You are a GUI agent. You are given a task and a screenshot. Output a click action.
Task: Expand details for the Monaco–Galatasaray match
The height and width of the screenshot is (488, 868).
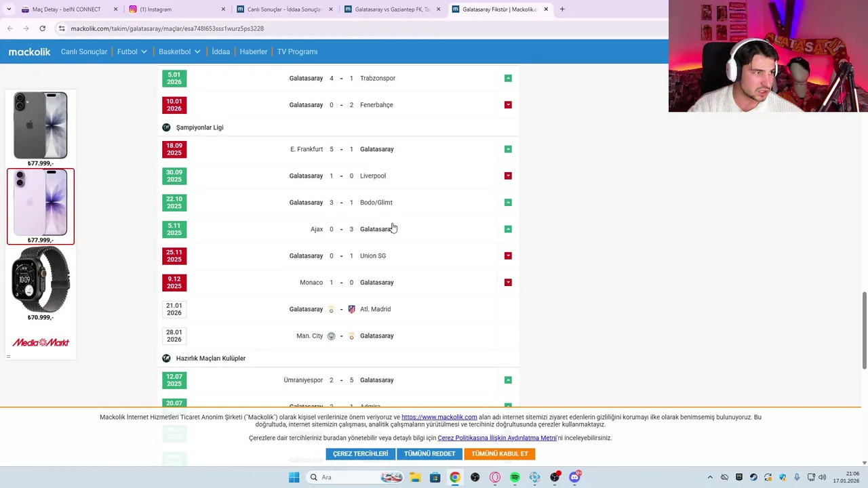click(508, 283)
